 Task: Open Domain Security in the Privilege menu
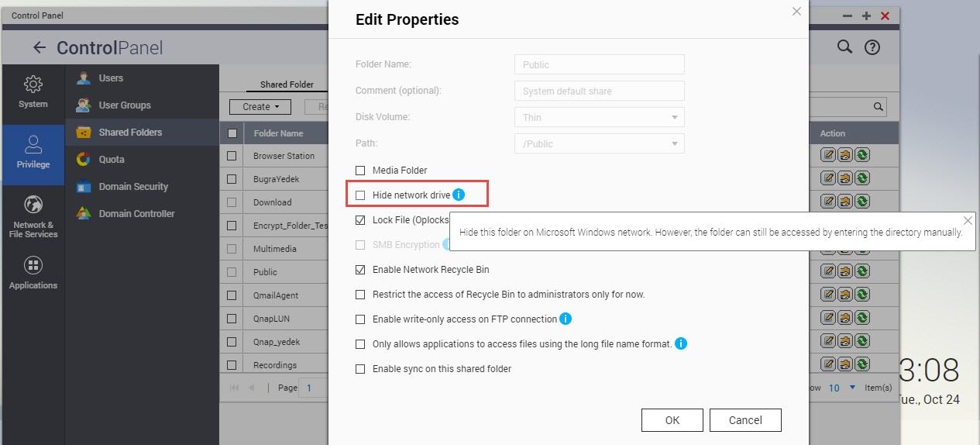[143, 187]
